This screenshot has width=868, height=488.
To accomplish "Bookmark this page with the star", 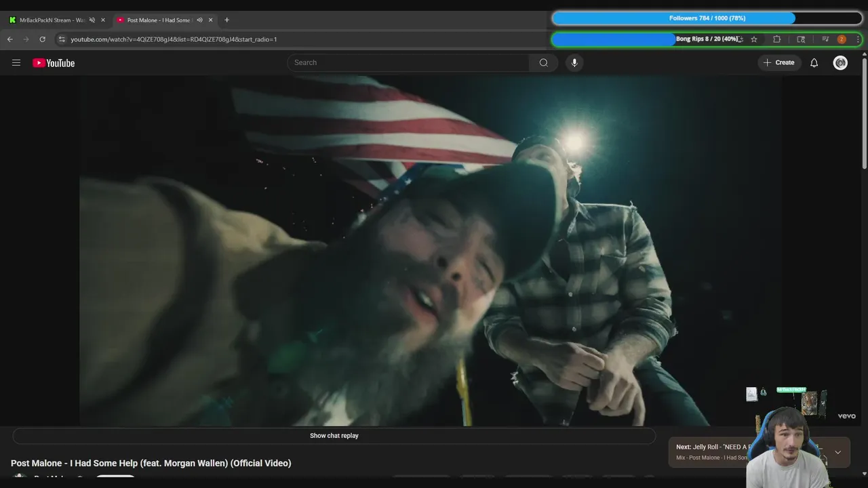I will point(754,39).
